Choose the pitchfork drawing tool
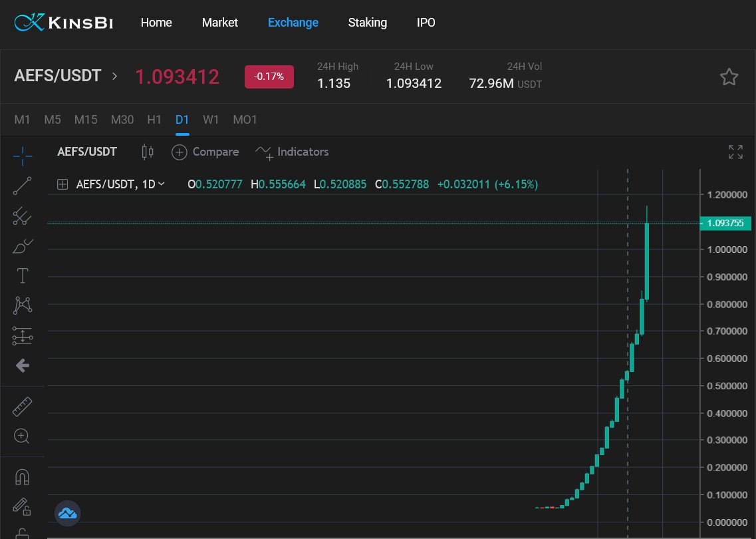Screen dimensions: 756x539 pyautogui.click(x=22, y=216)
